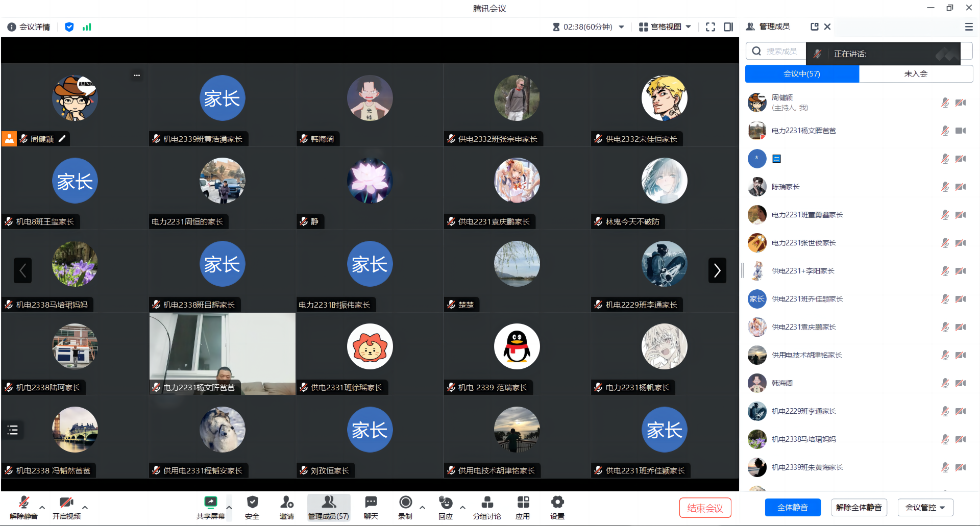Click the 结束会议 button
This screenshot has height=526, width=980.
tap(705, 508)
